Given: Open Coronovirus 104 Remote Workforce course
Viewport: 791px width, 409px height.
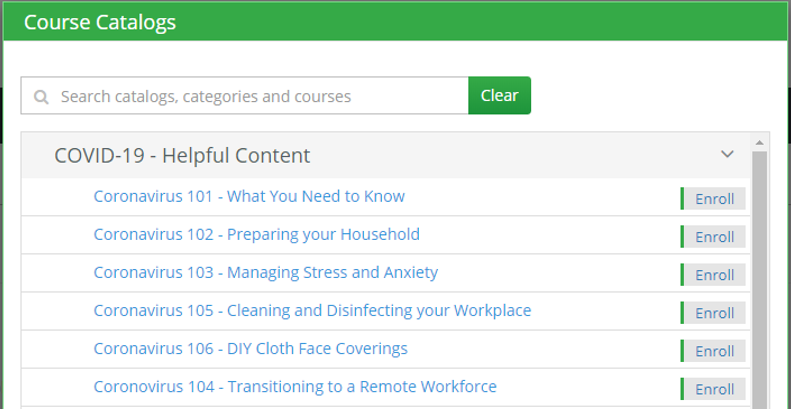Looking at the screenshot, I should coord(295,387).
